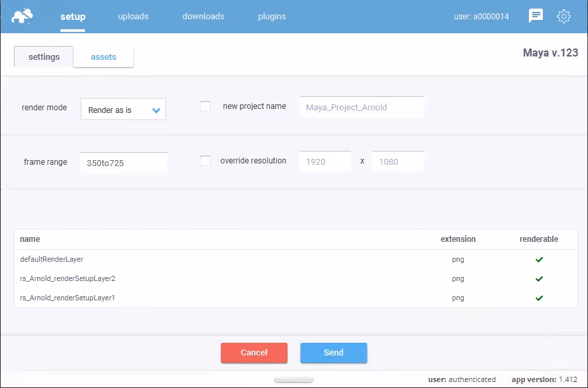Image resolution: width=588 pixels, height=388 pixels.
Task: Click the Send button
Action: (x=334, y=353)
